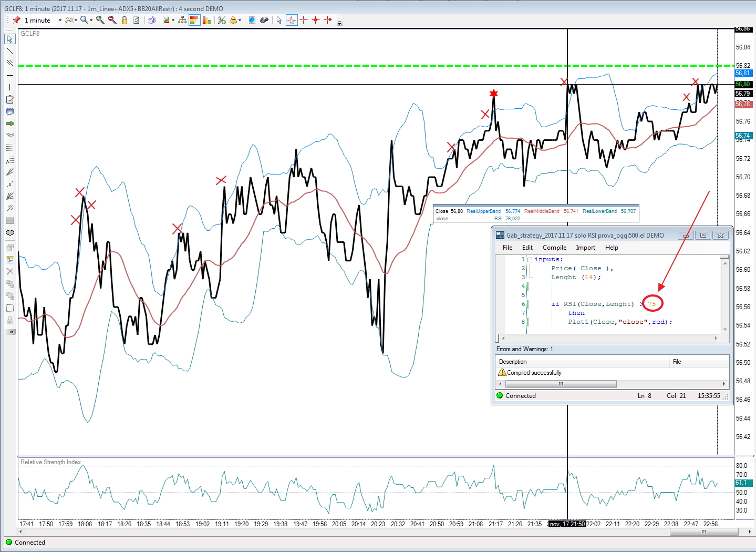Open the alert bell dropdown arrow
Viewport: 756px width, 552px height.
(x=240, y=21)
